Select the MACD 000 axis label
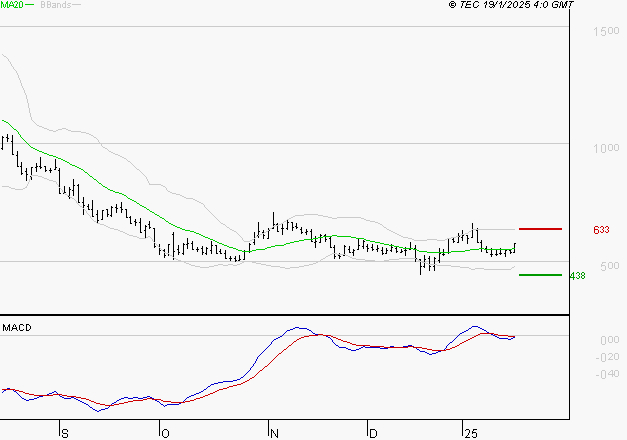The height and width of the screenshot is (440, 627). pos(610,340)
